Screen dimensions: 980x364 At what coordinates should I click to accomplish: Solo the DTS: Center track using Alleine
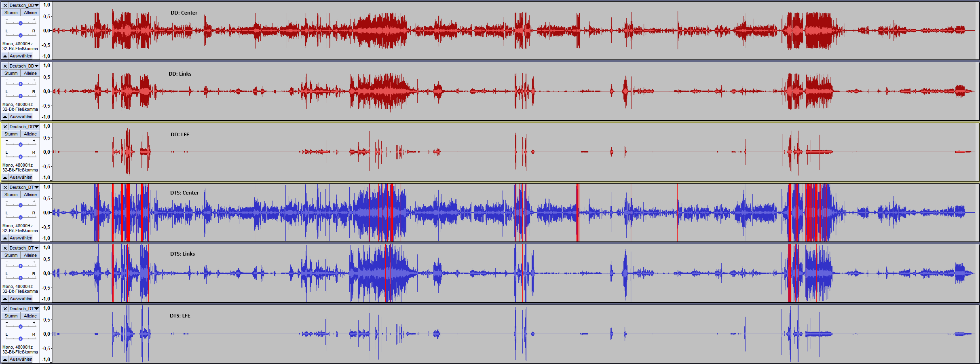pyautogui.click(x=30, y=195)
